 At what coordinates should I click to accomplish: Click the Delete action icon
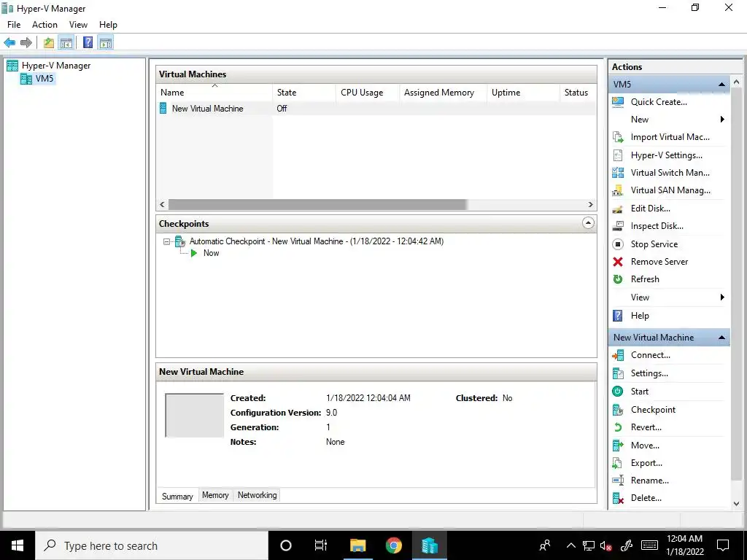pos(618,499)
